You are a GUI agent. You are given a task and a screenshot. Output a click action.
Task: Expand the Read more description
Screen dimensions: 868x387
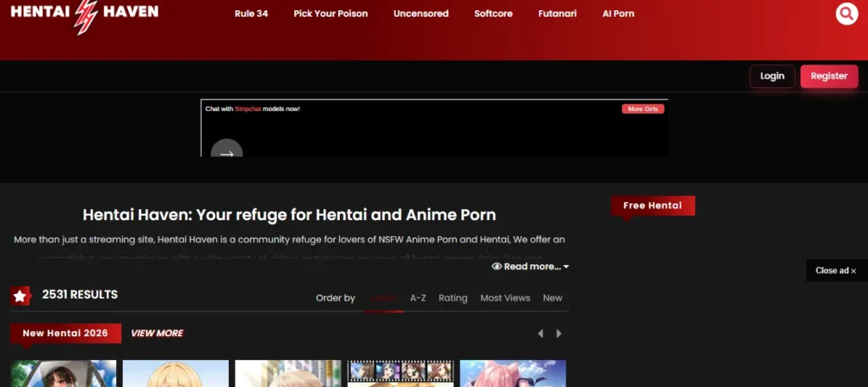[530, 267]
